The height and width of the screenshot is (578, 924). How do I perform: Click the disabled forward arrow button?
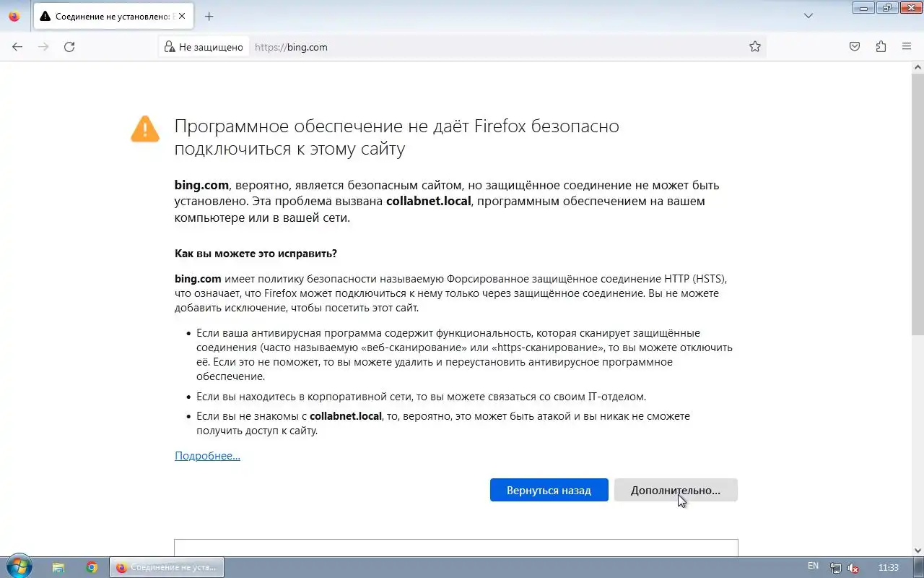(43, 47)
